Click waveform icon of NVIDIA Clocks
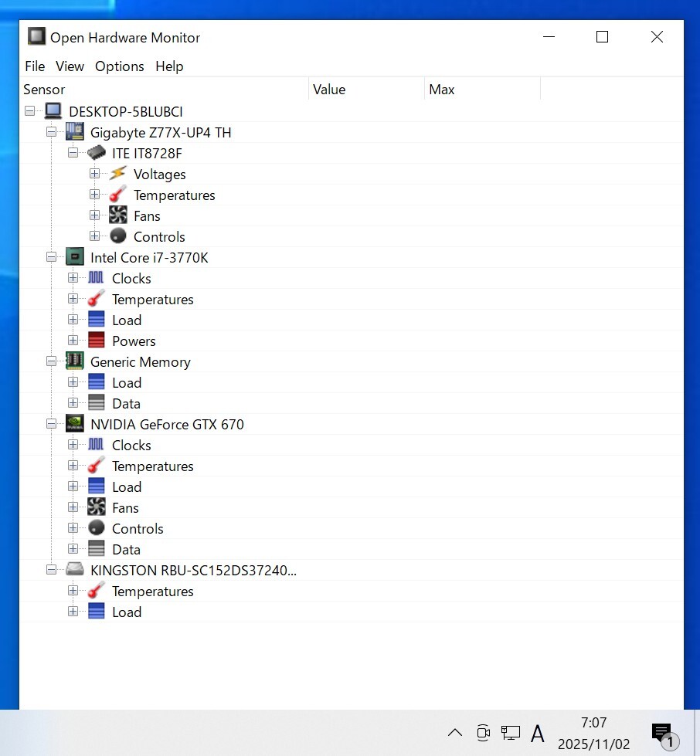700x756 pixels. click(x=96, y=444)
